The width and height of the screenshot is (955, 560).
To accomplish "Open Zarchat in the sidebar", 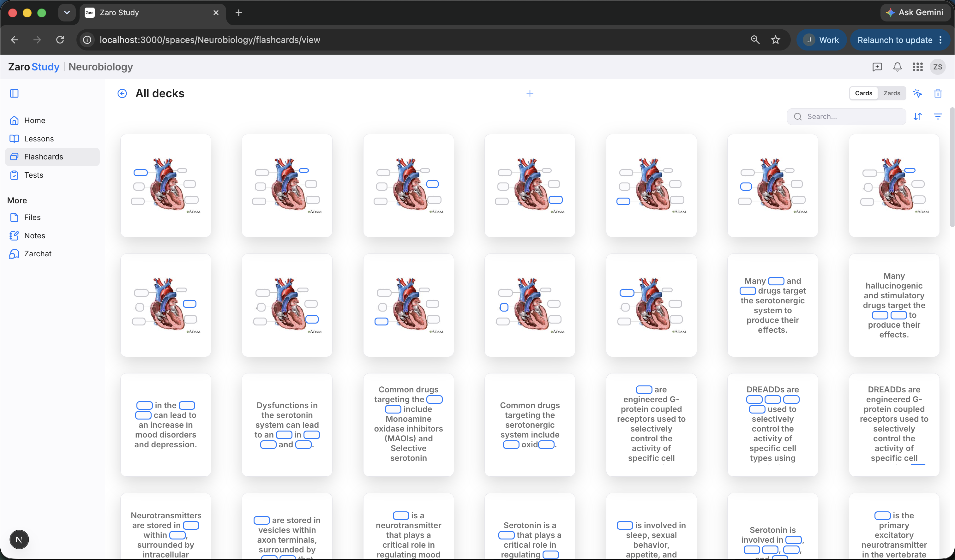I will [x=52, y=253].
